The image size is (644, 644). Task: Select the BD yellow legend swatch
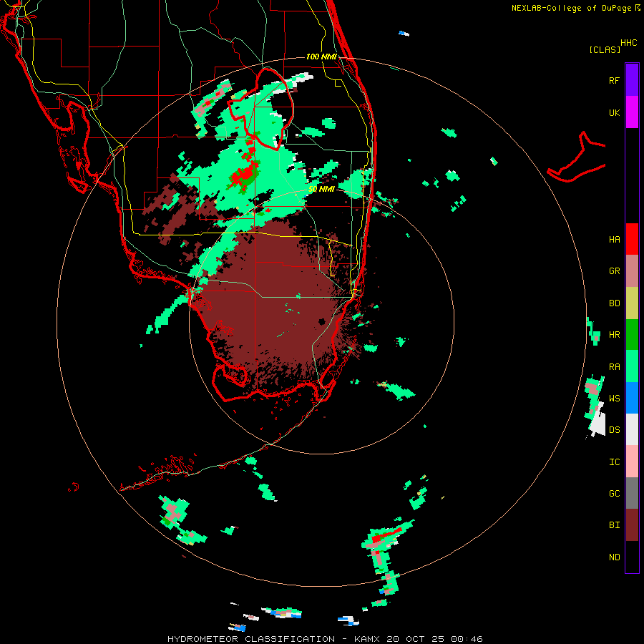tap(632, 303)
